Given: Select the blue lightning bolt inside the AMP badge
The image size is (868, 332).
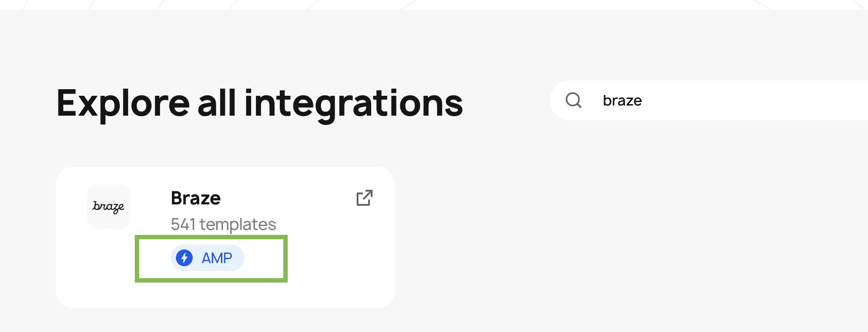Looking at the screenshot, I should pyautogui.click(x=185, y=258).
